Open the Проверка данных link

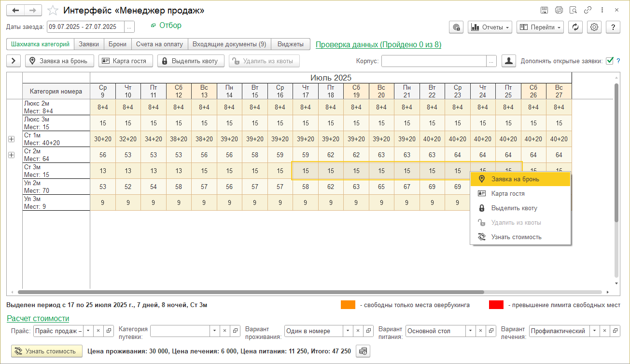coord(378,45)
